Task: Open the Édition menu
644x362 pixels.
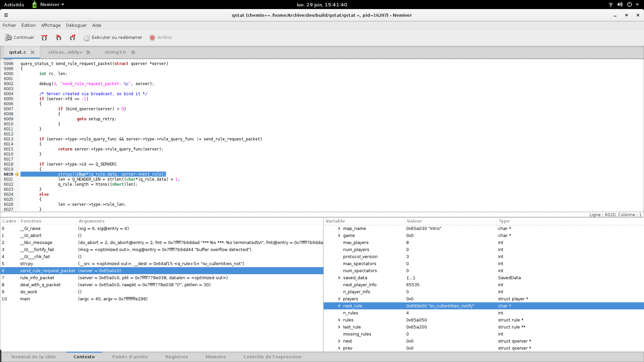Action: [29, 25]
